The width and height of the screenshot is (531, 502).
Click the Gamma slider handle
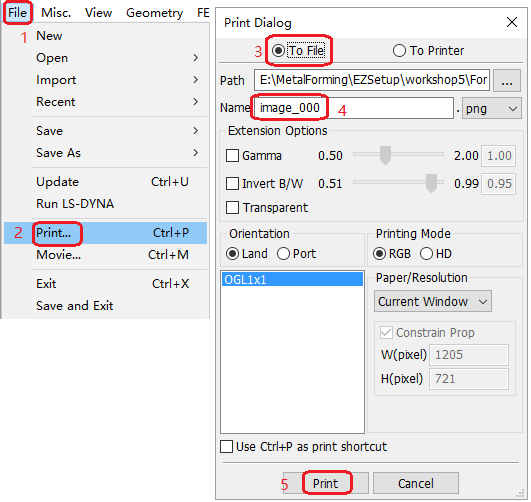click(385, 155)
